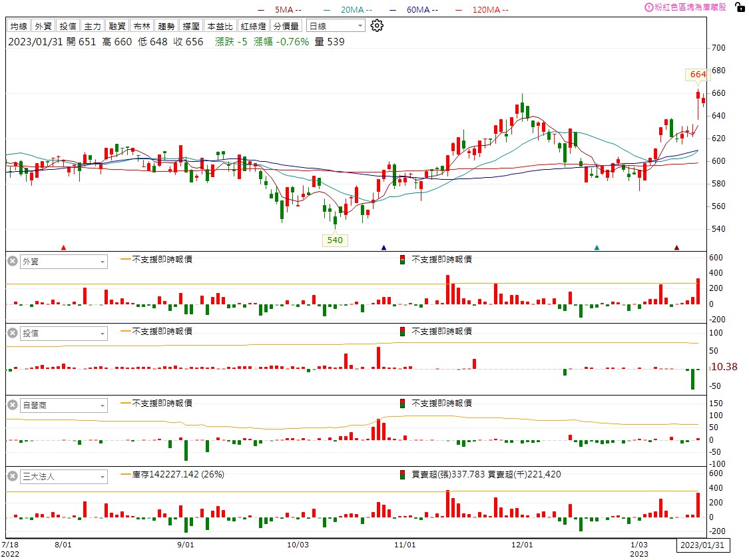The width and height of the screenshot is (749, 560).
Task: Expand the 外資 indicator dropdown
Action: pos(63,262)
